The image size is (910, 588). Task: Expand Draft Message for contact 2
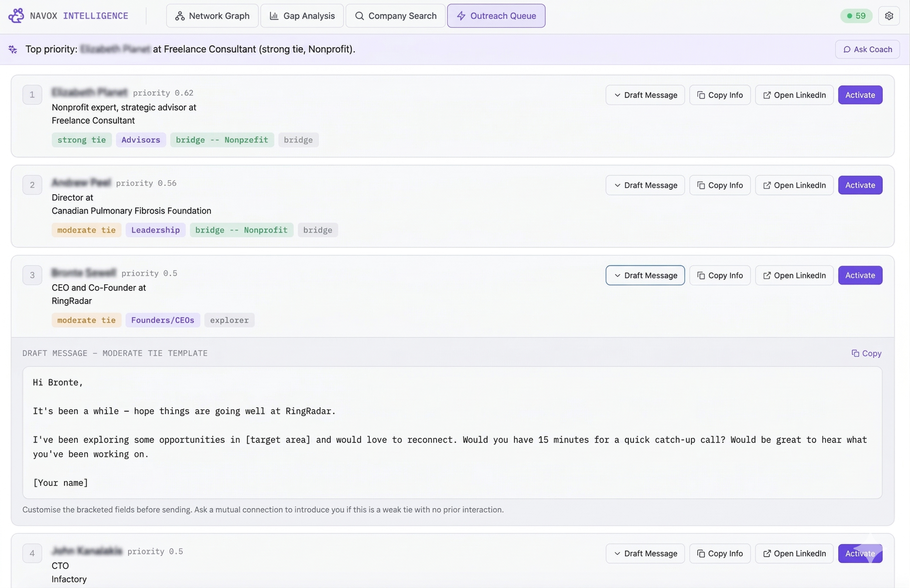pyautogui.click(x=645, y=185)
